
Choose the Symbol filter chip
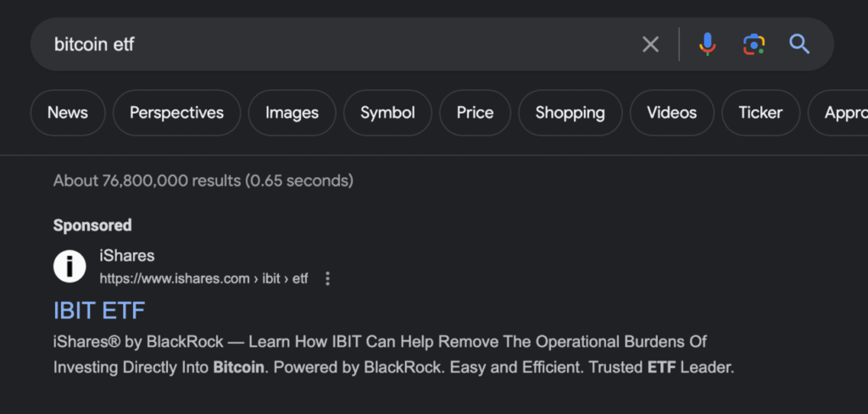tap(387, 113)
